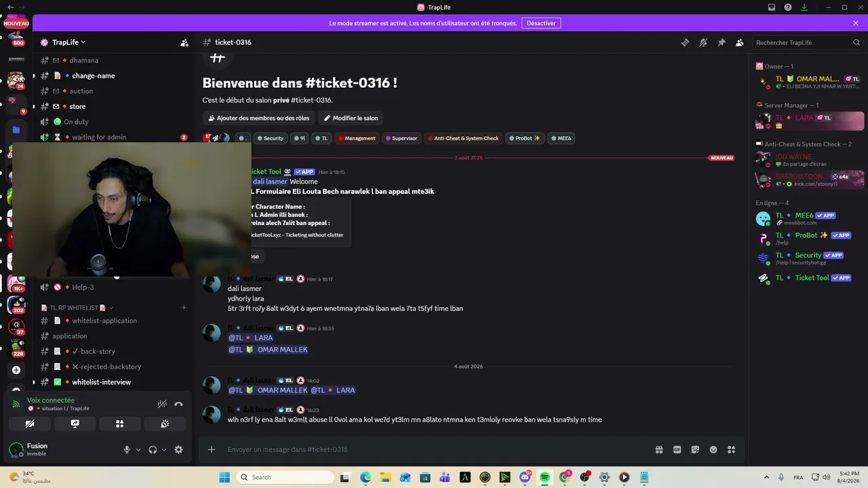The image size is (868, 488).
Task: Open the emoji picker
Action: (713, 449)
